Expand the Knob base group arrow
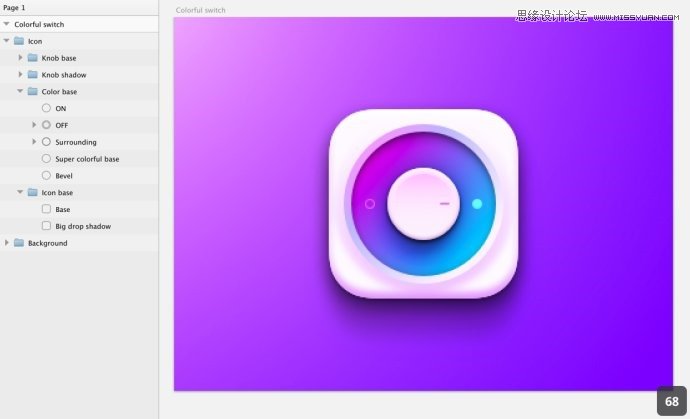The image size is (690, 419). click(20, 58)
